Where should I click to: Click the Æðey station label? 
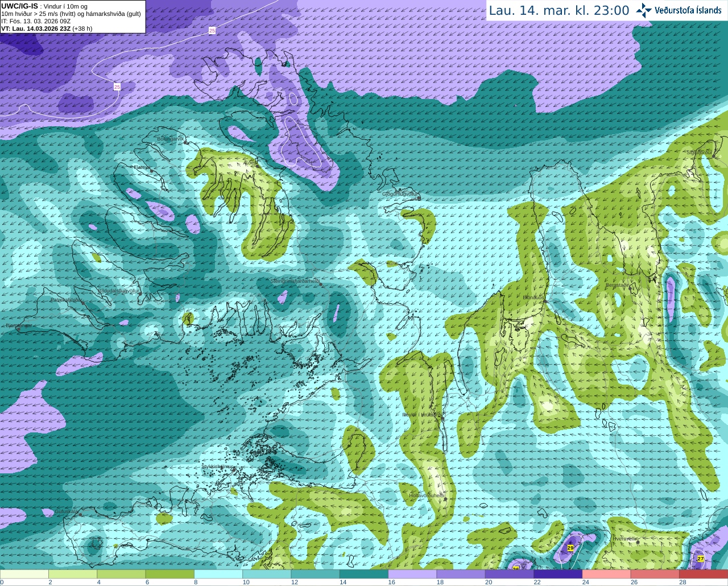250,162
